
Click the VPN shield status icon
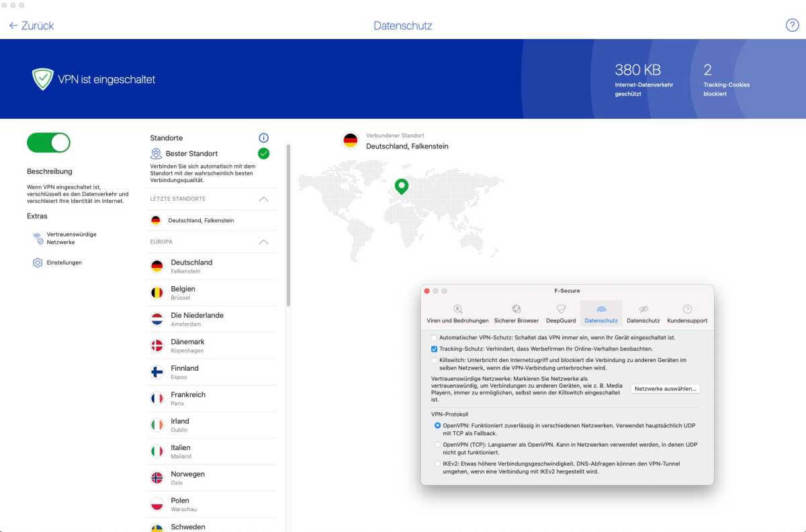click(x=43, y=79)
